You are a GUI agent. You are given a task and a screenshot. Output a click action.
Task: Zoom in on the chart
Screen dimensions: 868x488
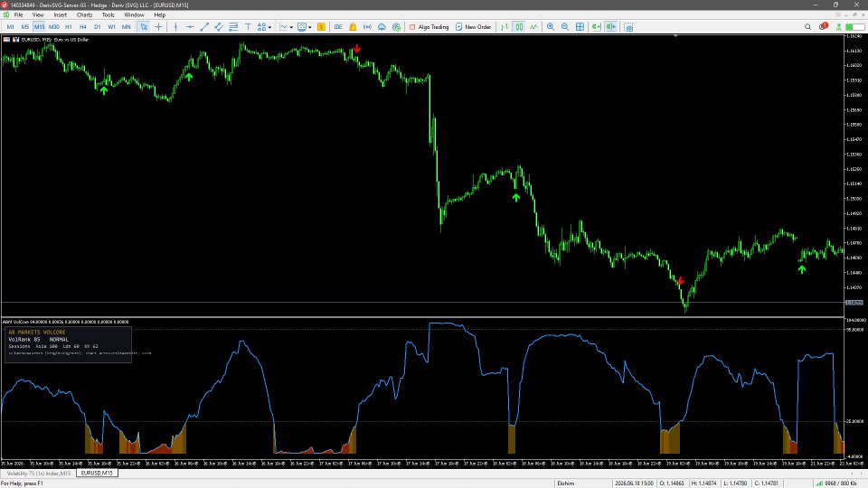[x=551, y=26]
